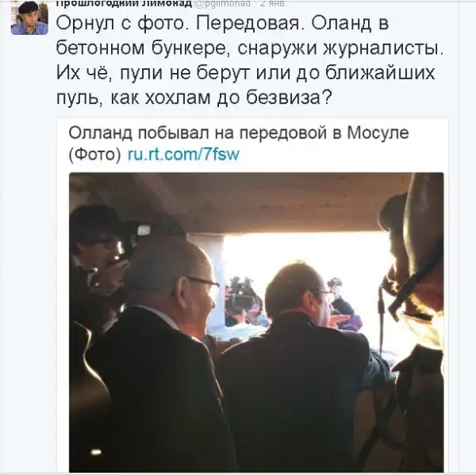Open the embedded bunker photo

(x=256, y=322)
